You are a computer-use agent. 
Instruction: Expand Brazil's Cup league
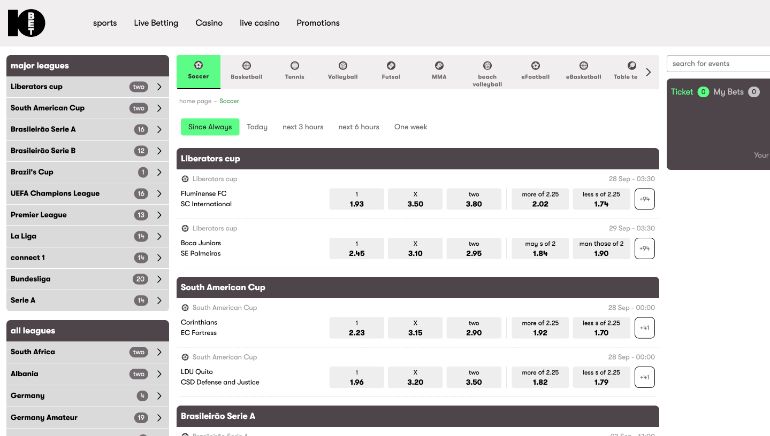pos(87,172)
